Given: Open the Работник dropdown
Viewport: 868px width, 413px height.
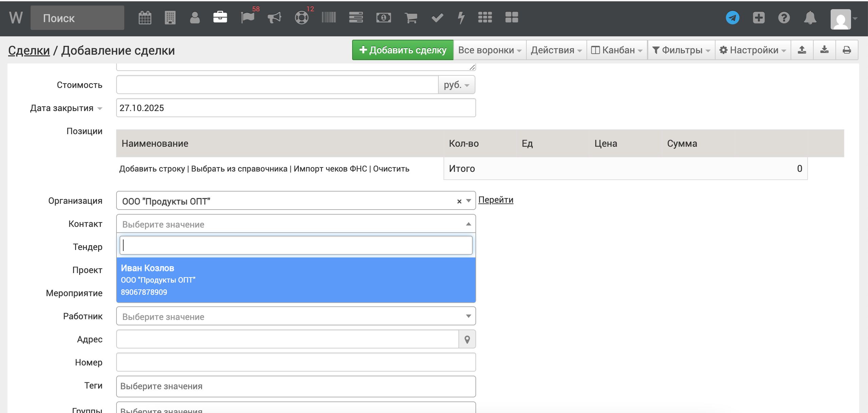Looking at the screenshot, I should click(295, 316).
